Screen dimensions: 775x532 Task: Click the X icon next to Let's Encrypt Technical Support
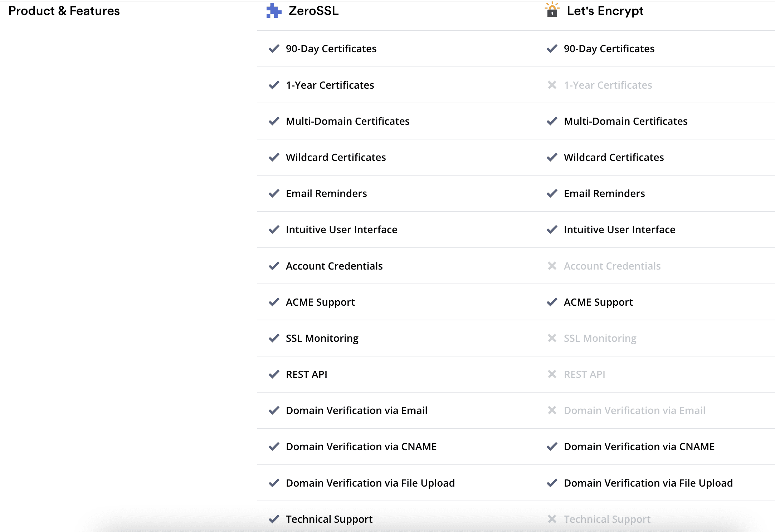[x=552, y=519]
